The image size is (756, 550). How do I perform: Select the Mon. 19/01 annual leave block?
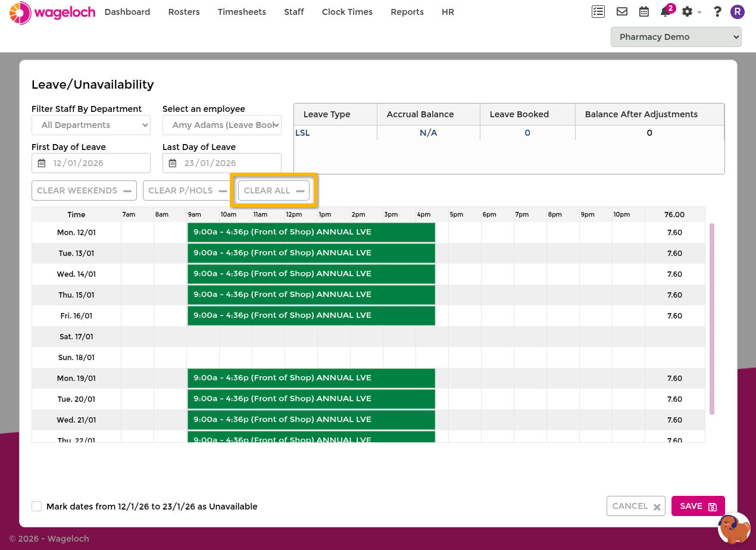[311, 378]
